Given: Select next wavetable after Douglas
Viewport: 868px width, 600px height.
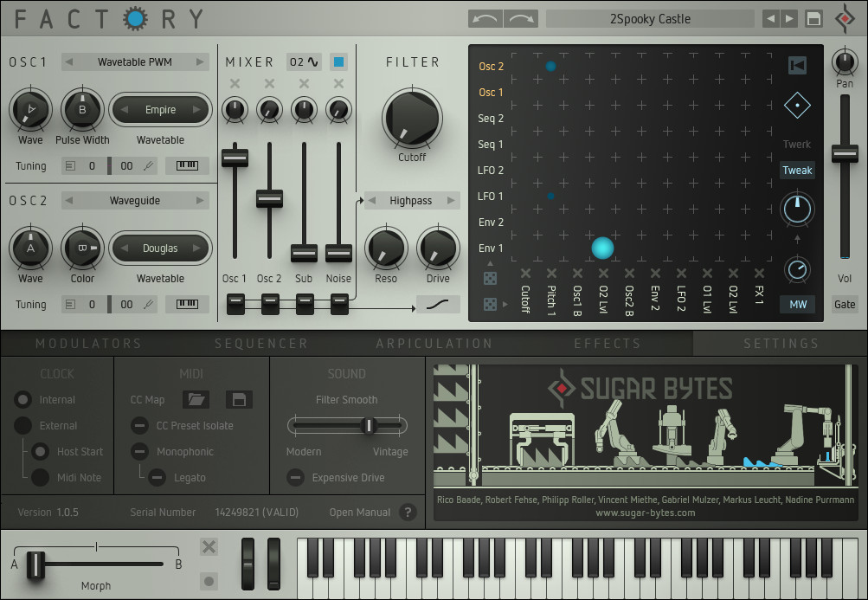Looking at the screenshot, I should click(196, 248).
